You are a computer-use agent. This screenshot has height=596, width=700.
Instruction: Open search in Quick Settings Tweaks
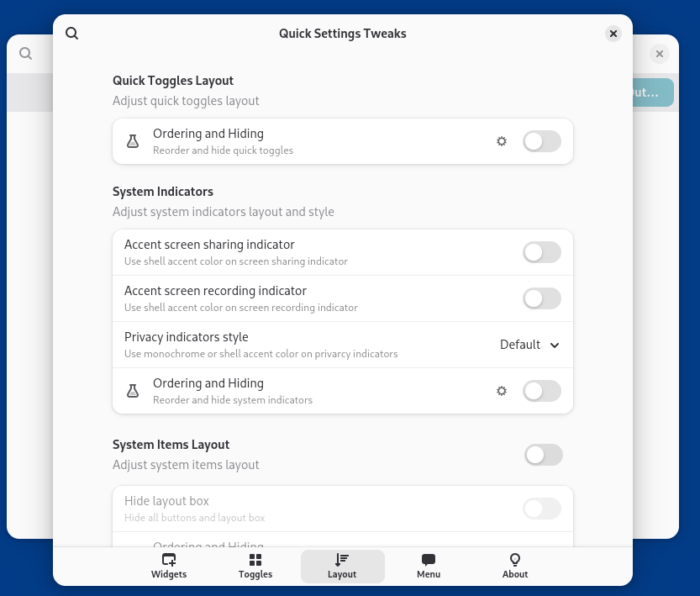[72, 34]
